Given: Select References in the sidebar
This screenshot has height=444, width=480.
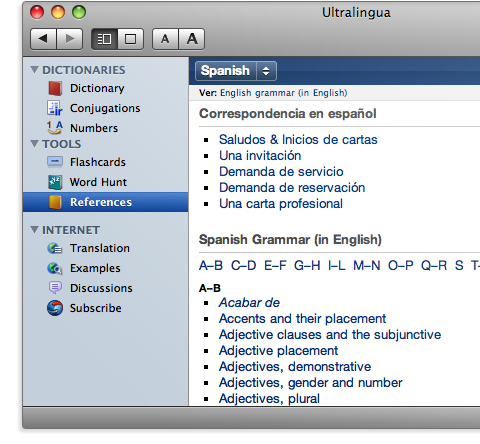Looking at the screenshot, I should coord(106,202).
